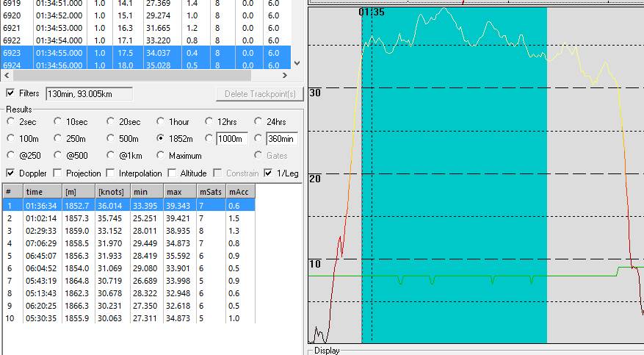The height and width of the screenshot is (355, 644).
Task: Select the Maximum radio button
Action: point(161,156)
